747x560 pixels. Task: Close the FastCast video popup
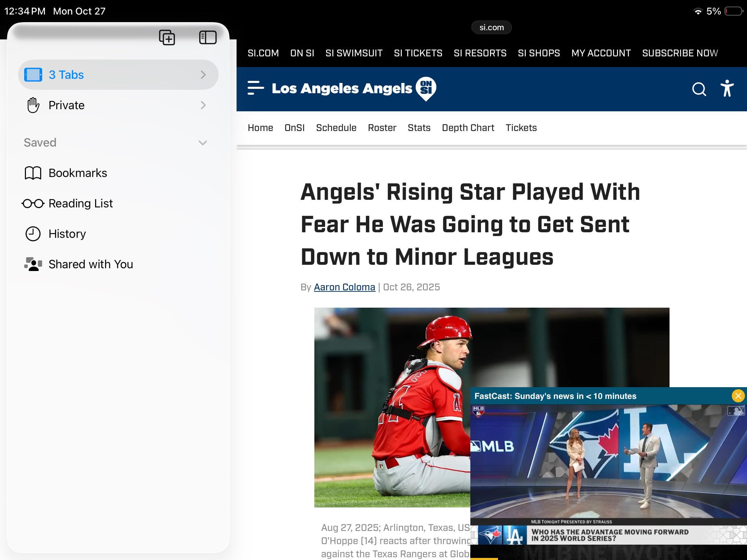click(x=738, y=396)
